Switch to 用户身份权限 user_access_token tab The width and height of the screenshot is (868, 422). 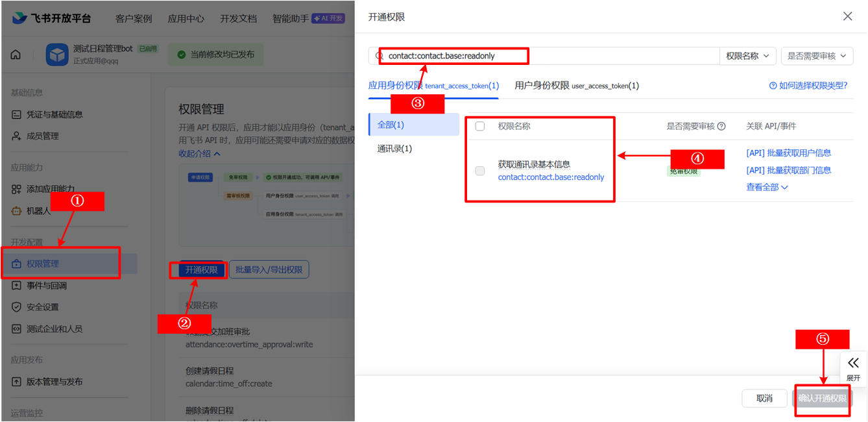click(x=576, y=86)
